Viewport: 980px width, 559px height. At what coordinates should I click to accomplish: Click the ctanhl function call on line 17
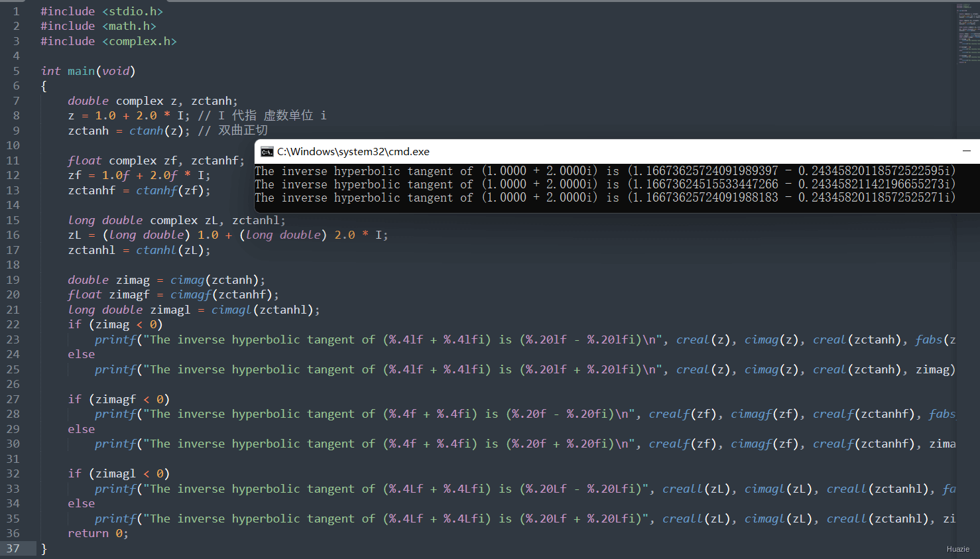pyautogui.click(x=156, y=250)
